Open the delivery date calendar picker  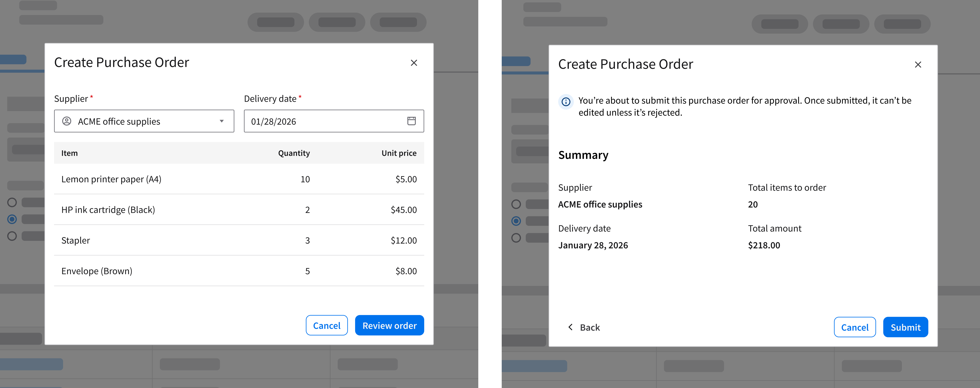411,121
